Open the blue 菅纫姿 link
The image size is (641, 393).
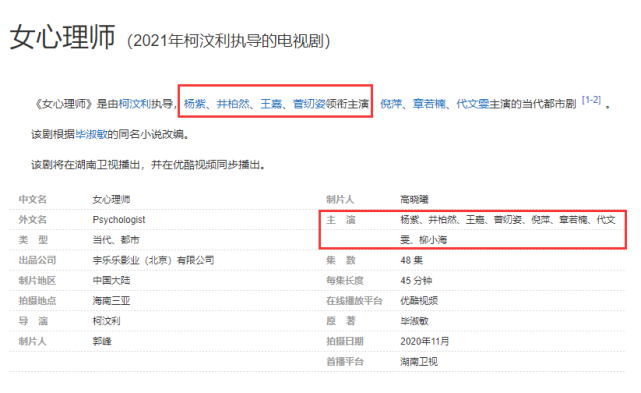coord(309,104)
